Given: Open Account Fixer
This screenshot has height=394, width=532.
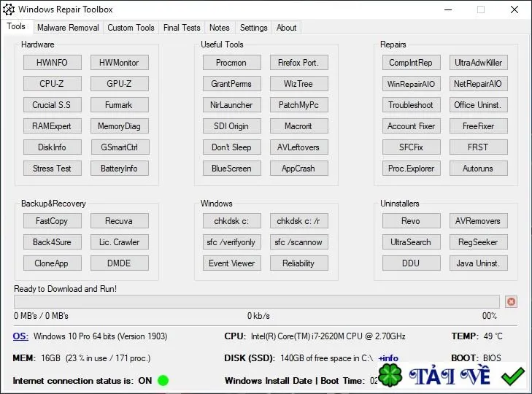Looking at the screenshot, I should (411, 126).
